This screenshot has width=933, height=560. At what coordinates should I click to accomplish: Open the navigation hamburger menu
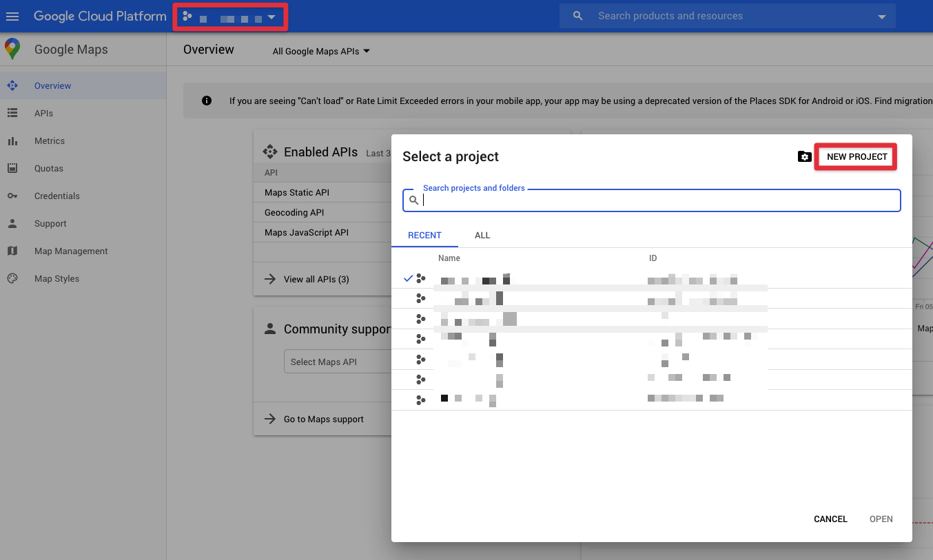tap(13, 16)
